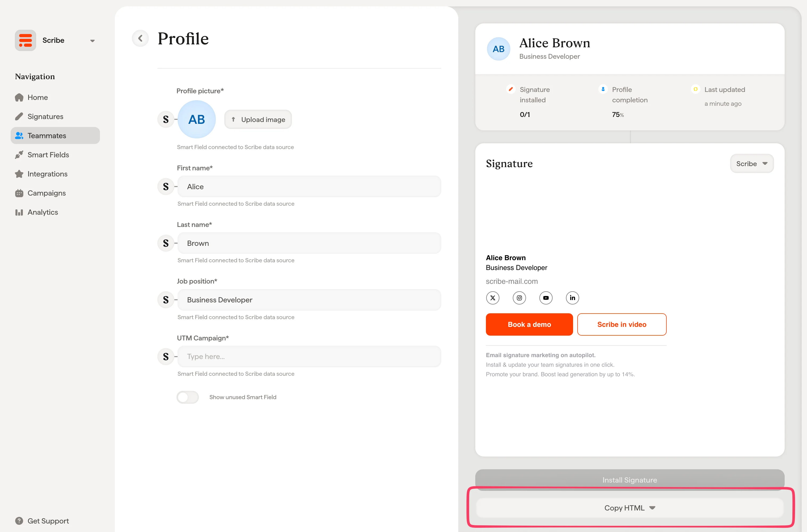
Task: Click the Home house icon
Action: coord(19,97)
